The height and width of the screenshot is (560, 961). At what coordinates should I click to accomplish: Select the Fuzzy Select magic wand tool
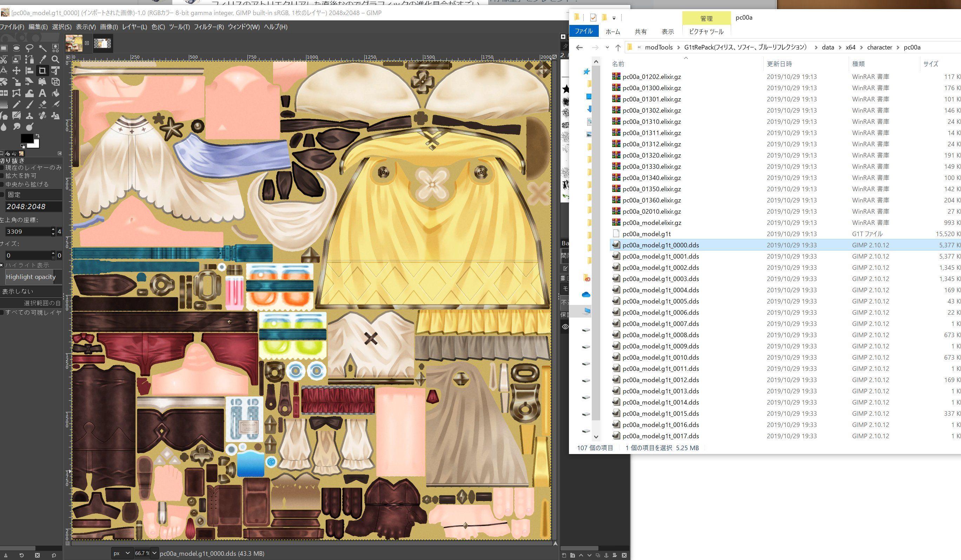pyautogui.click(x=42, y=48)
